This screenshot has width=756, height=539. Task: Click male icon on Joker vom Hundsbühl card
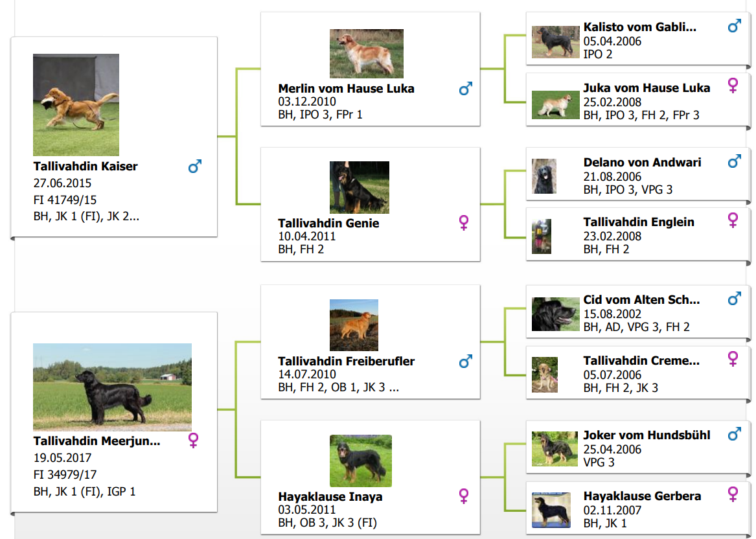coord(734,434)
